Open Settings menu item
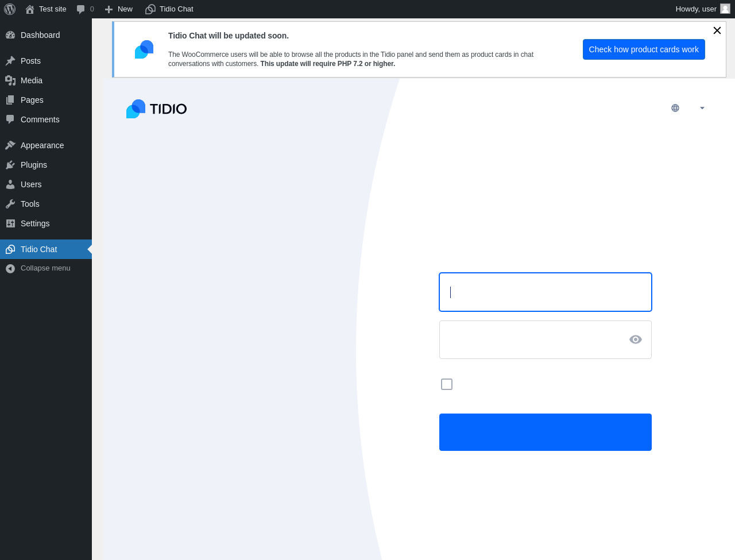Image resolution: width=735 pixels, height=560 pixels. point(46,223)
